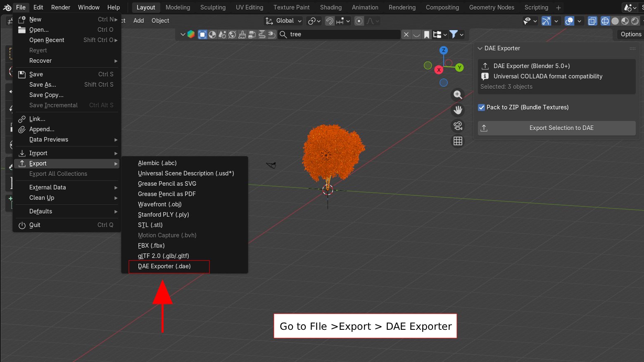Open filter options dropdown arrow
The width and height of the screenshot is (644, 362).
pos(462,34)
